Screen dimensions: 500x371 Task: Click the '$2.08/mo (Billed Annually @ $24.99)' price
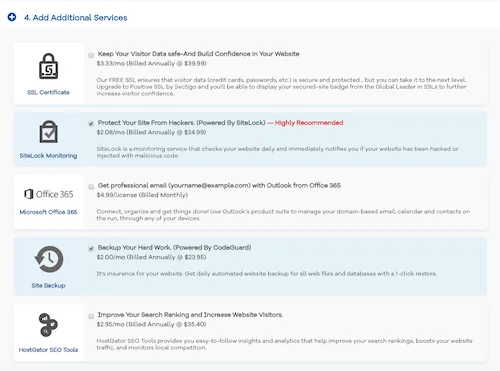coord(151,132)
